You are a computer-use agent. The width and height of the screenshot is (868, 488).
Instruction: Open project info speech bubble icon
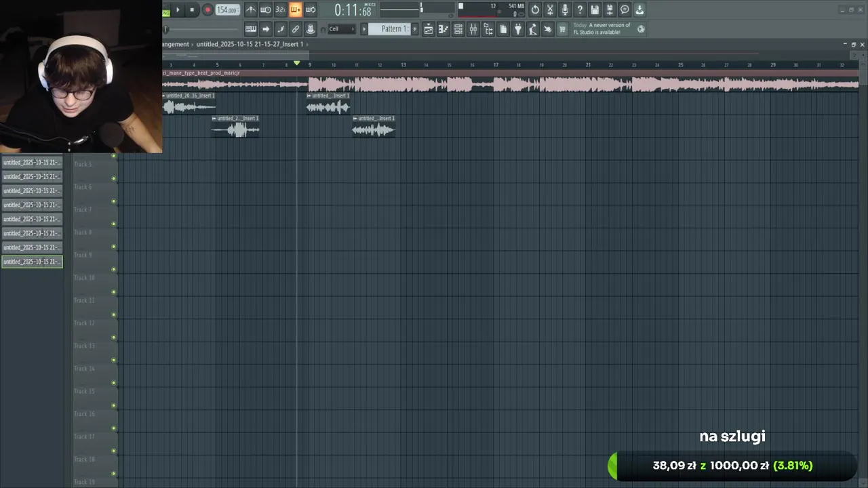coord(625,9)
